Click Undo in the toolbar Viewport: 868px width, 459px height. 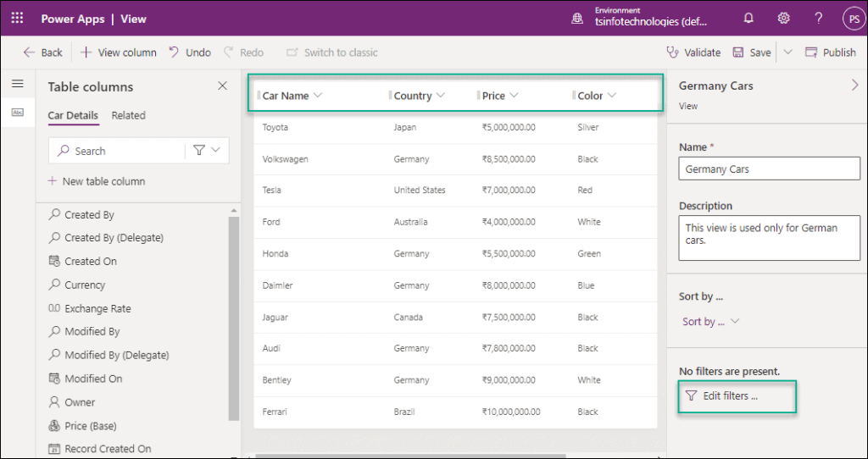190,53
